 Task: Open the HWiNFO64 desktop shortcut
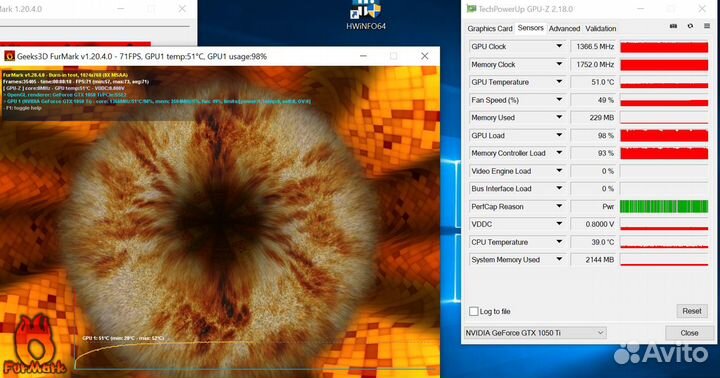click(366, 15)
